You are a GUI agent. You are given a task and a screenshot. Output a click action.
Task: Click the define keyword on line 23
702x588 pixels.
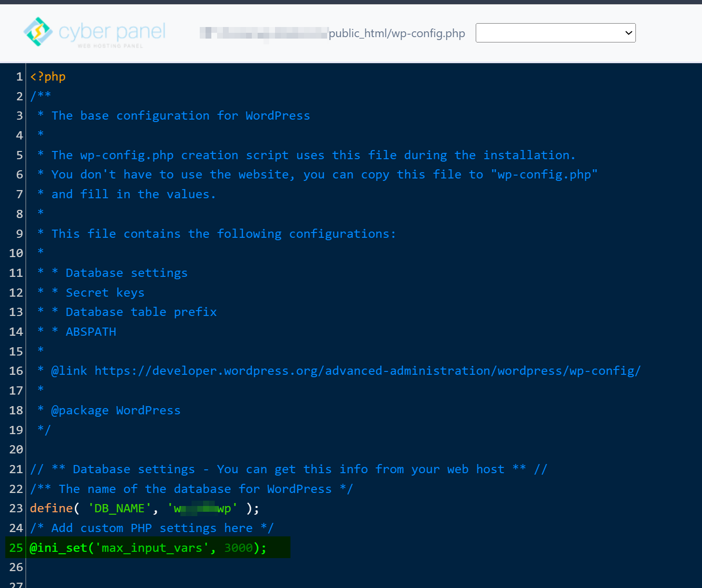(x=51, y=508)
